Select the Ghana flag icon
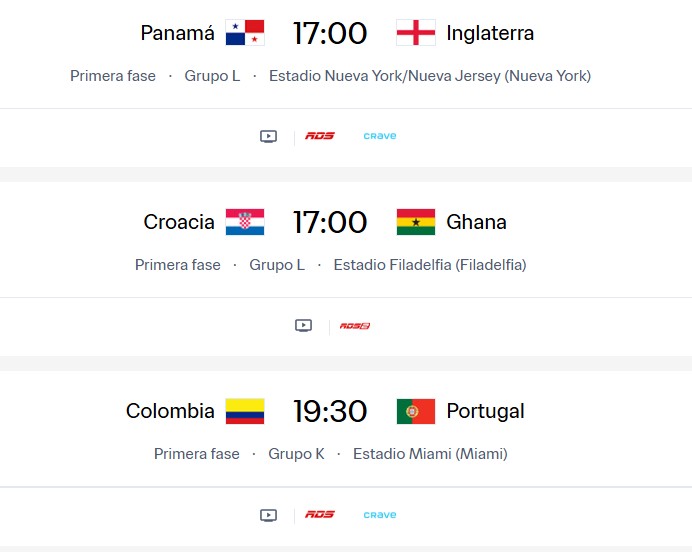The height and width of the screenshot is (552, 692). [416, 222]
